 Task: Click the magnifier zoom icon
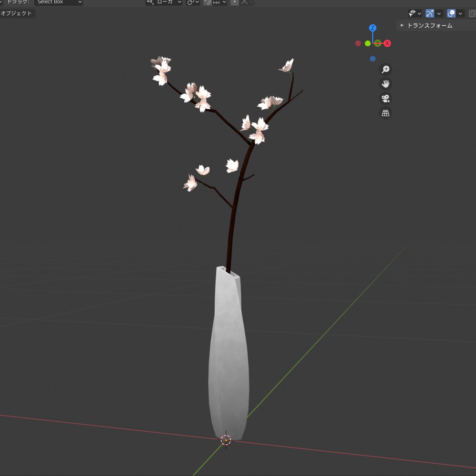pyautogui.click(x=386, y=69)
